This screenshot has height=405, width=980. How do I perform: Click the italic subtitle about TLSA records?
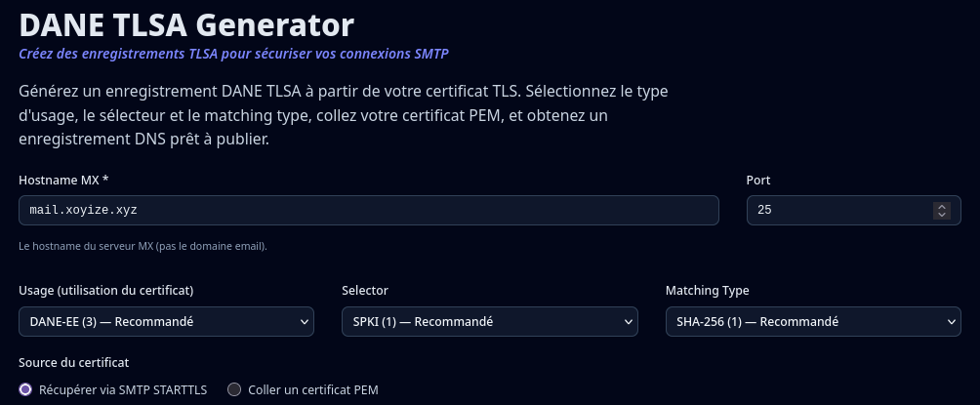(x=233, y=53)
